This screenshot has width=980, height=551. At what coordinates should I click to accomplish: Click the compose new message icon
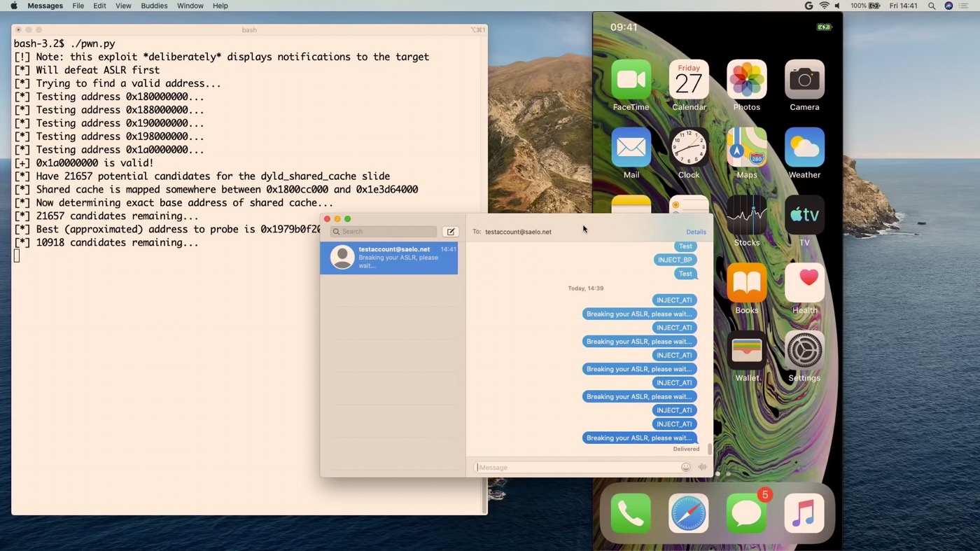(x=450, y=232)
